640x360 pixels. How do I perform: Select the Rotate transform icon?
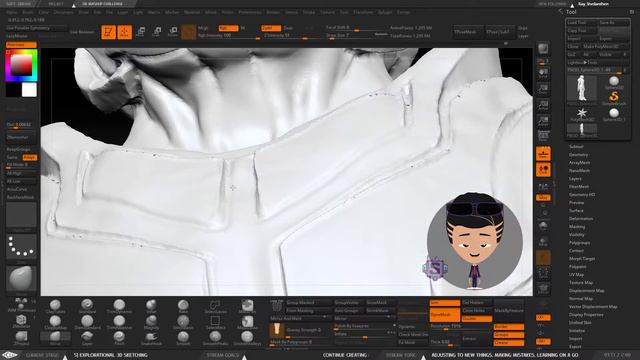pos(173,32)
